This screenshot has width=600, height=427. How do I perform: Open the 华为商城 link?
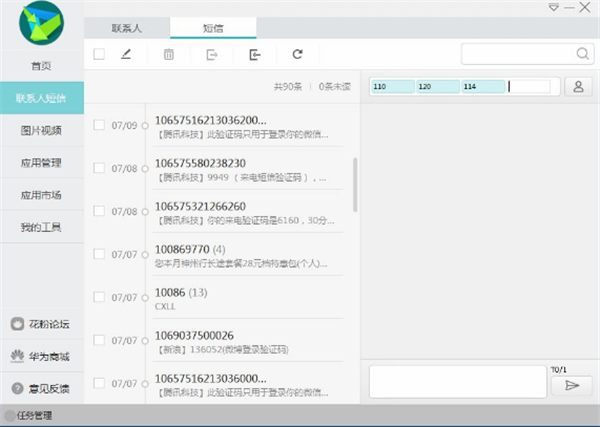click(x=49, y=357)
